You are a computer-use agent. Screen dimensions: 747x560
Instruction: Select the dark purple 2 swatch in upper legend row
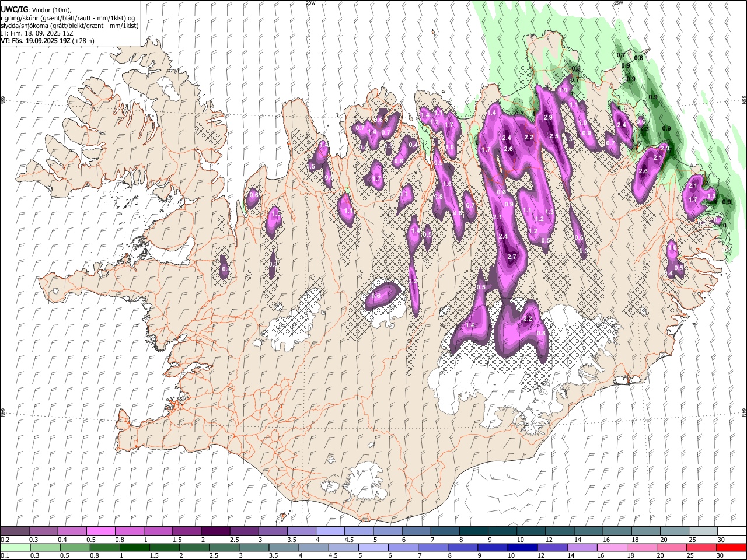[x=215, y=531]
